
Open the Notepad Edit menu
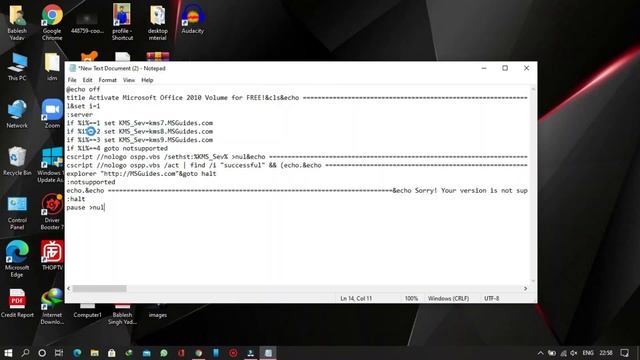tap(87, 80)
